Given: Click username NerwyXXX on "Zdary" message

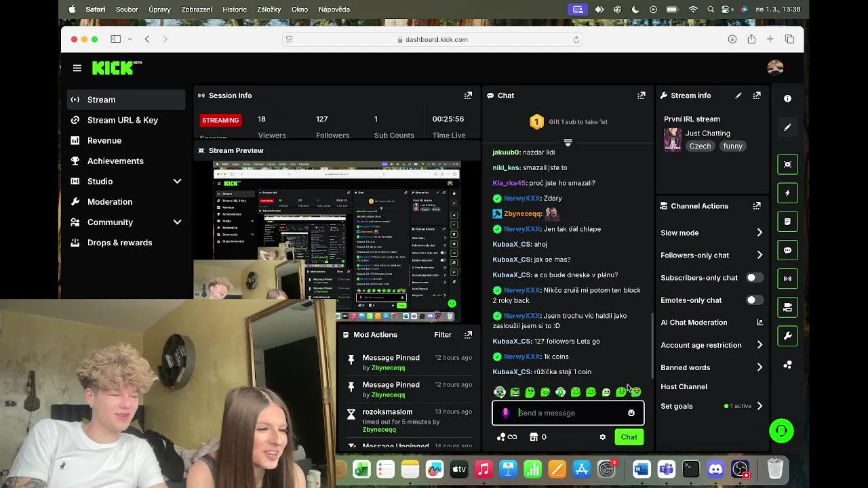Looking at the screenshot, I should click(x=522, y=199).
